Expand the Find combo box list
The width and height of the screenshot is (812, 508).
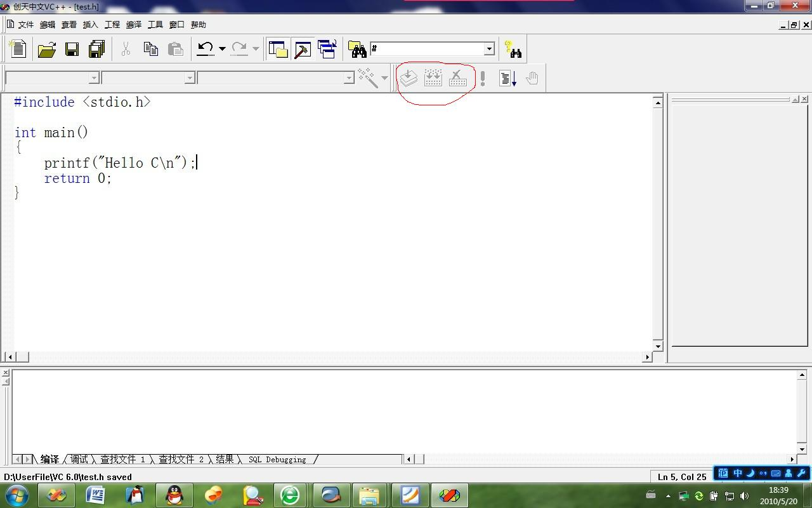489,49
